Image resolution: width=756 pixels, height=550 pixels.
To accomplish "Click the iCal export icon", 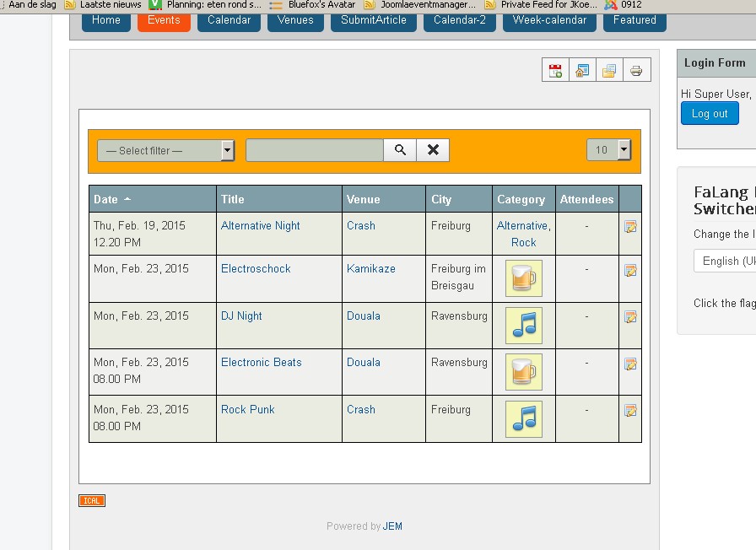I will (92, 501).
